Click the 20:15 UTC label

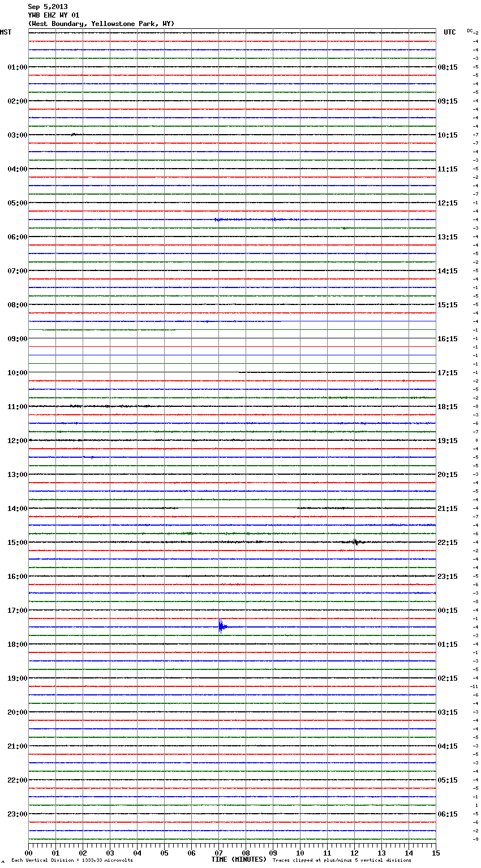coord(448,475)
